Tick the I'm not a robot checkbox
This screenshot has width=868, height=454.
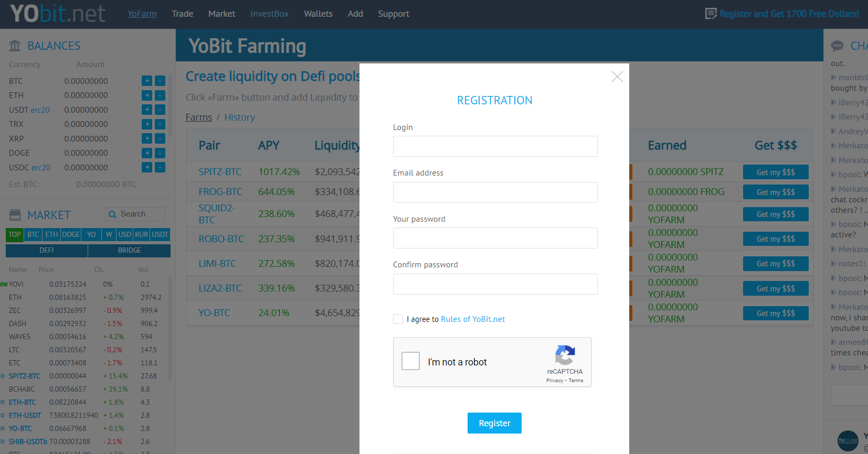click(410, 361)
